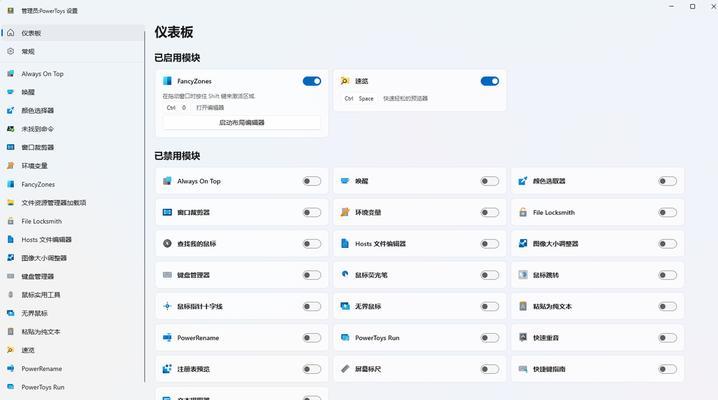
Task: Select 速览 in the sidebar
Action: 72,350
